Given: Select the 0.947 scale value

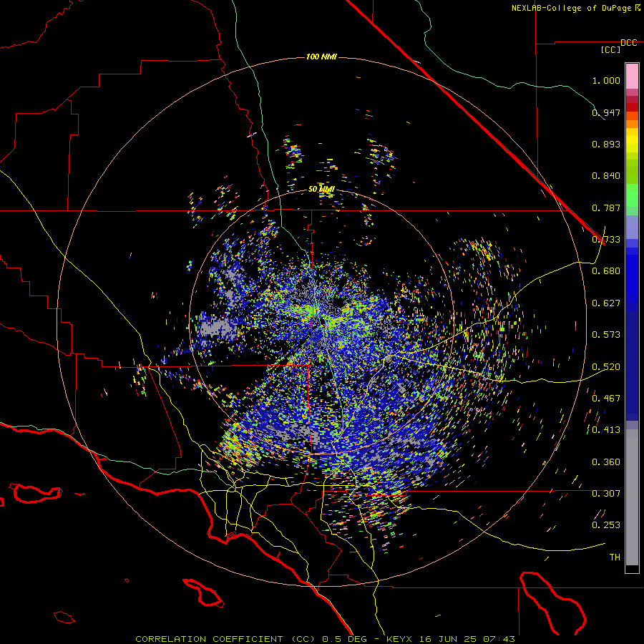Looking at the screenshot, I should [606, 112].
